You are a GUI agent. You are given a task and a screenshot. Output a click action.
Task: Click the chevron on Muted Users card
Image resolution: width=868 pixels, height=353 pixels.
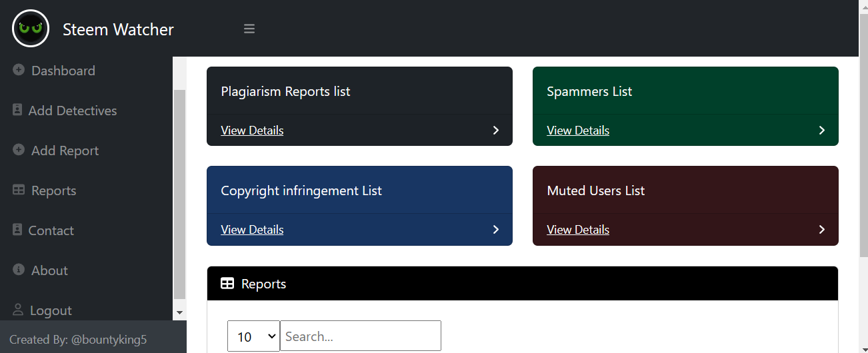coord(821,230)
